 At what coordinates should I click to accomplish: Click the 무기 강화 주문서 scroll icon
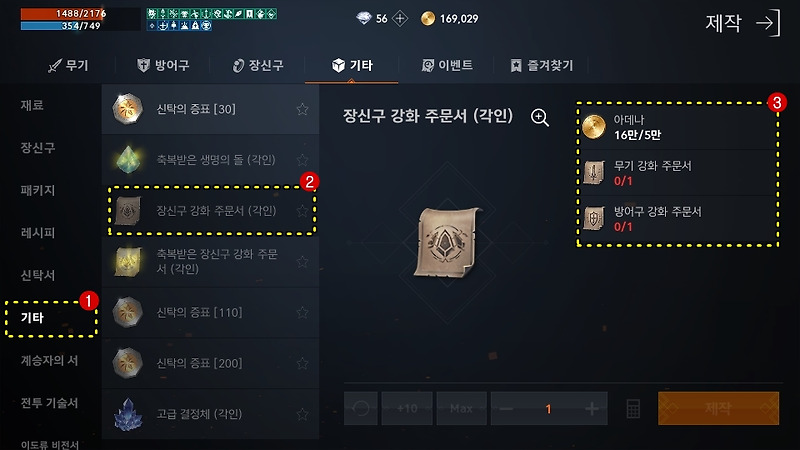tap(594, 173)
